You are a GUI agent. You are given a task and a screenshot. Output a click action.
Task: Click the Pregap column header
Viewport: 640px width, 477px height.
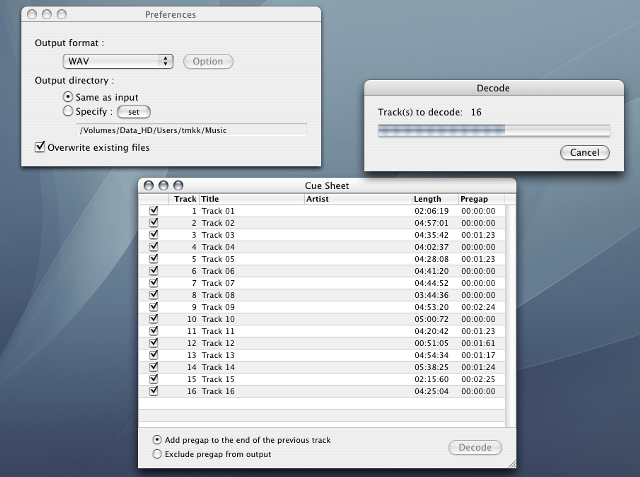point(482,199)
